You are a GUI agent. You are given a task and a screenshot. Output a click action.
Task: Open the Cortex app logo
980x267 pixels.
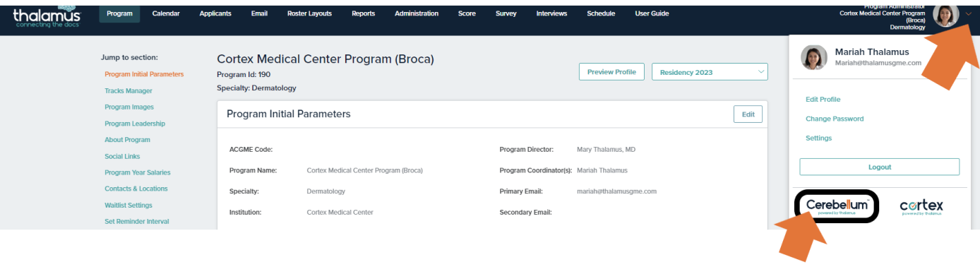[921, 206]
